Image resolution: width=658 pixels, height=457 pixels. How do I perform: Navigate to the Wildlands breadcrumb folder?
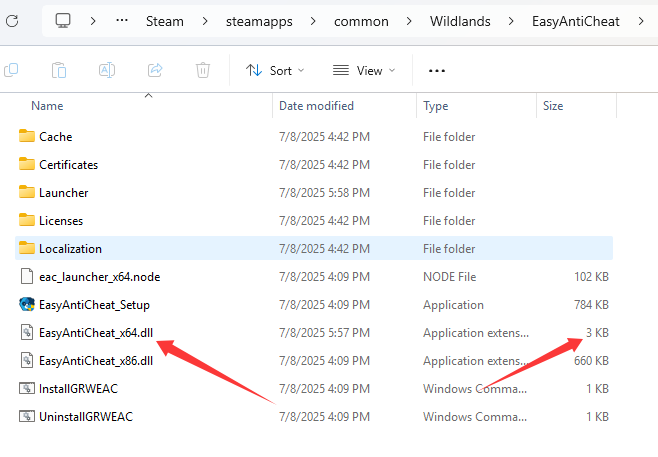(x=460, y=21)
